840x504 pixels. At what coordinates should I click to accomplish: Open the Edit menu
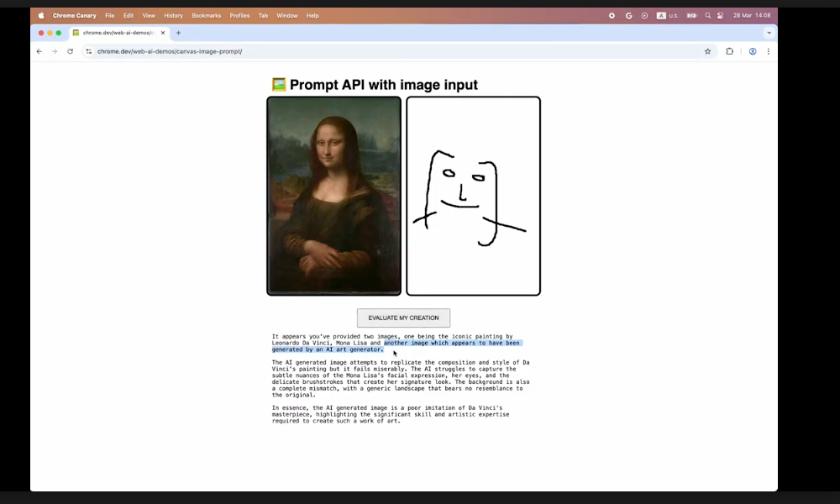click(x=128, y=15)
